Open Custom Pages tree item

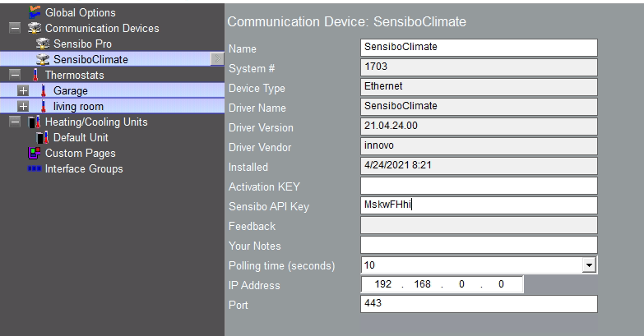(81, 153)
